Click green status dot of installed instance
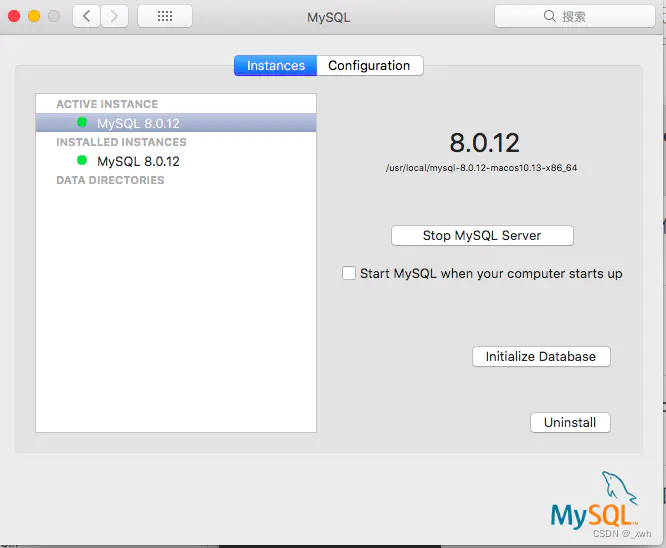The width and height of the screenshot is (666, 548). [x=82, y=161]
